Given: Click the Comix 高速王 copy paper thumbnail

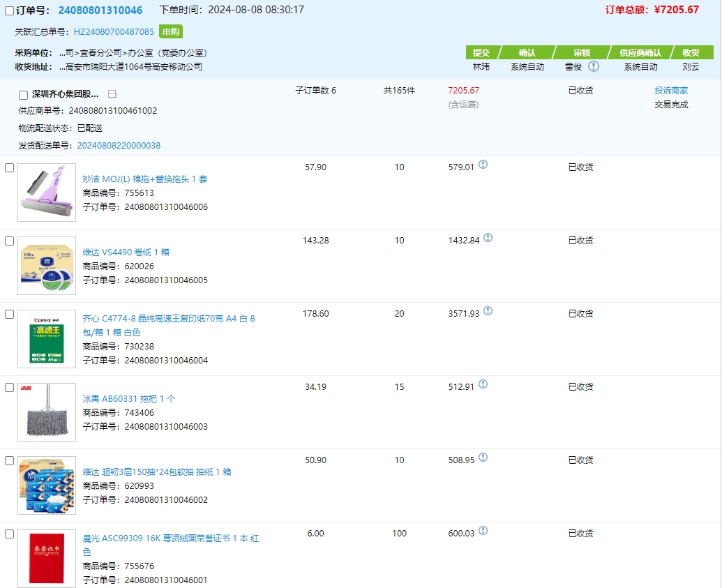Looking at the screenshot, I should pyautogui.click(x=47, y=339).
